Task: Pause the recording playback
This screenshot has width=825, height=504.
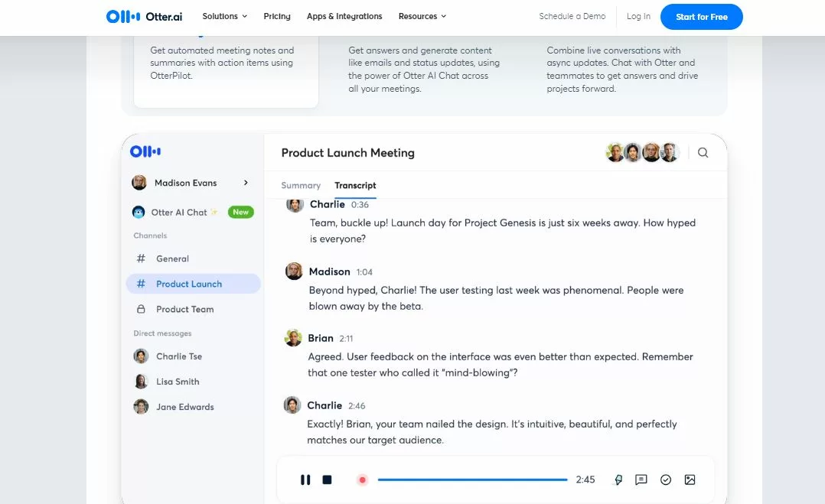Action: point(305,480)
